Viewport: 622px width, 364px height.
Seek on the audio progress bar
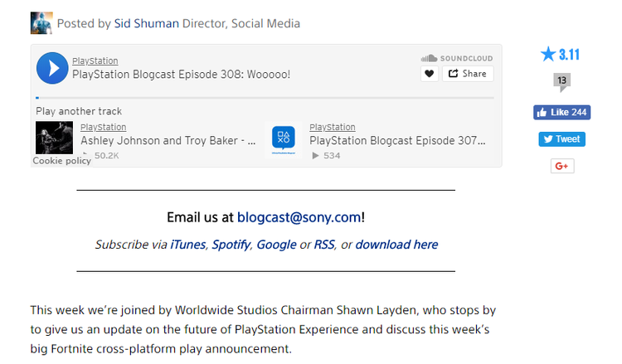pyautogui.click(x=265, y=98)
